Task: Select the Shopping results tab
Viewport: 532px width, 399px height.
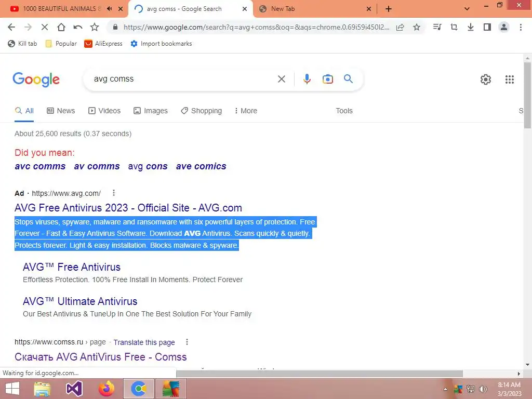Action: click(201, 111)
